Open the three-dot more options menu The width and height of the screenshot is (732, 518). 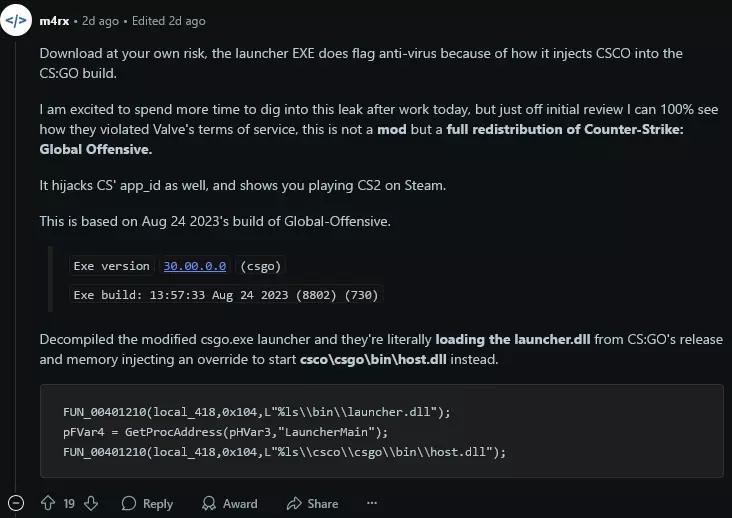(x=372, y=503)
